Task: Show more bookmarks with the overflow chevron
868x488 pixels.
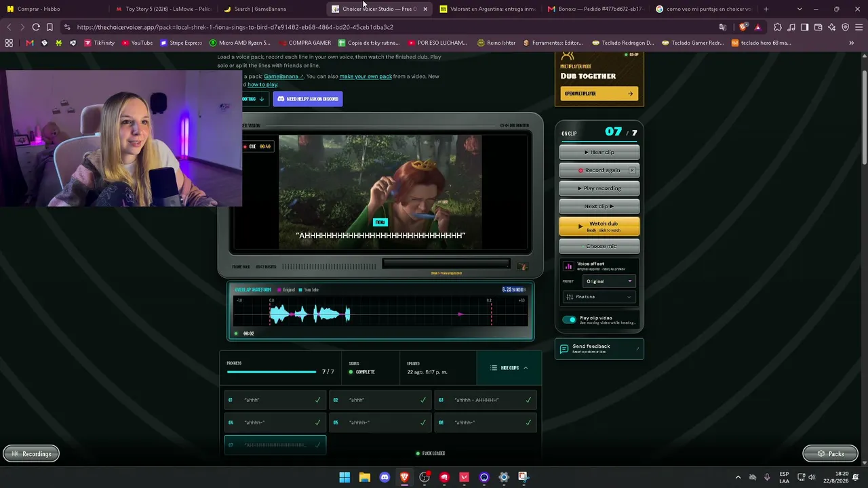Action: (851, 43)
